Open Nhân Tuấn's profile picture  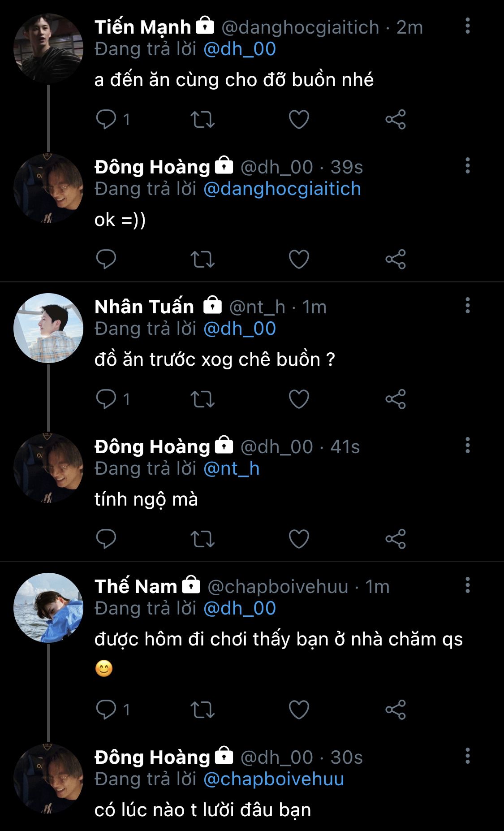(48, 328)
